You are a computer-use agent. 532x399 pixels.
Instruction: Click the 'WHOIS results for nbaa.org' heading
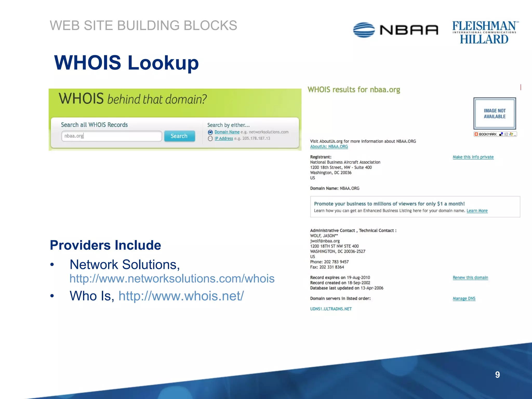[354, 90]
